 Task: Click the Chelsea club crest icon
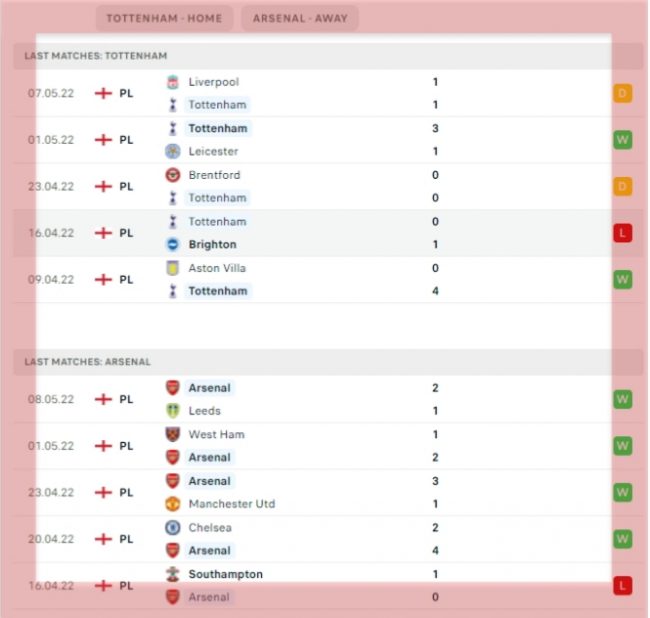point(173,527)
